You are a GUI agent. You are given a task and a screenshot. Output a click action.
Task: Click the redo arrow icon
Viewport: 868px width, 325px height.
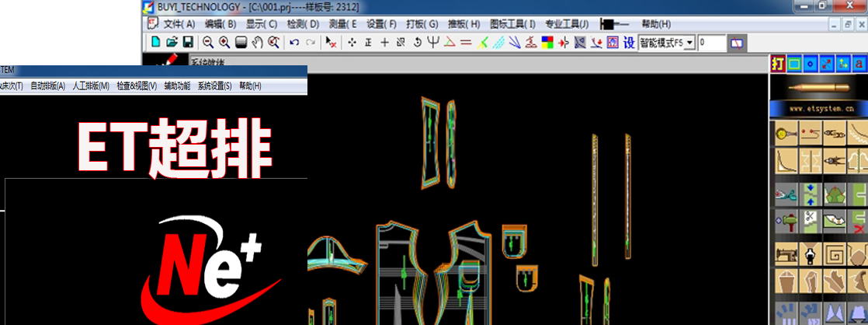[311, 42]
